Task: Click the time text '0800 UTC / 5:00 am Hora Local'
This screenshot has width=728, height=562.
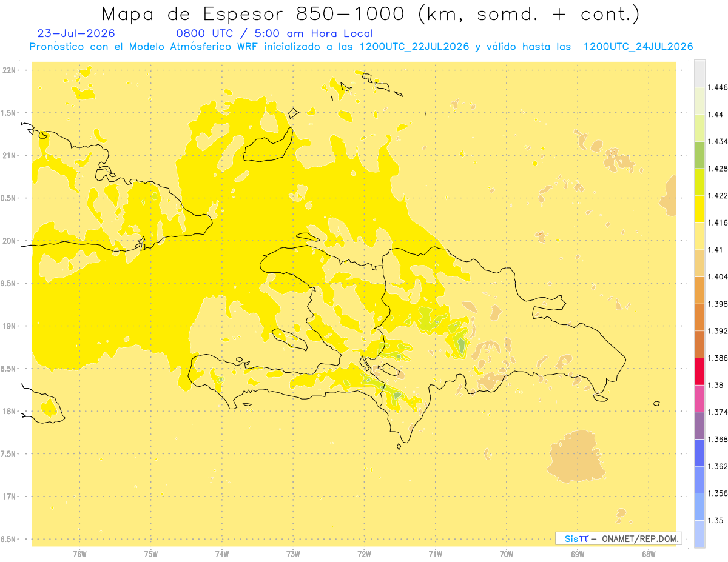Action: 274,33
